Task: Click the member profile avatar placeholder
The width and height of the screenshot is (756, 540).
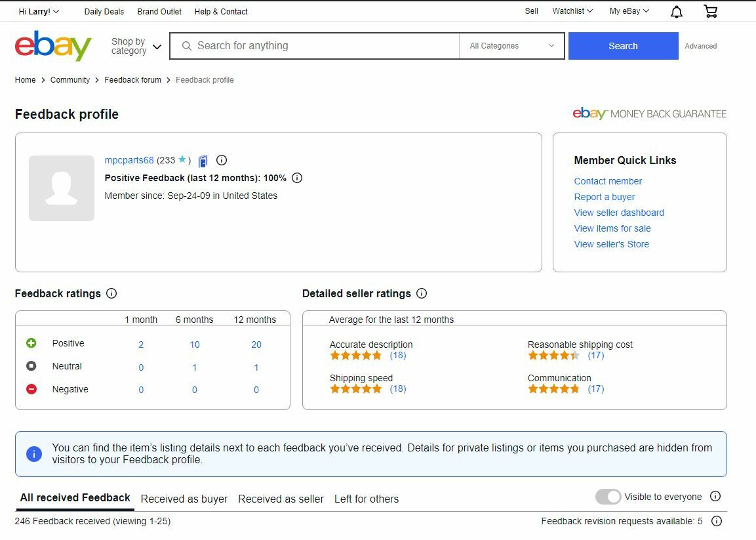Action: [x=62, y=188]
